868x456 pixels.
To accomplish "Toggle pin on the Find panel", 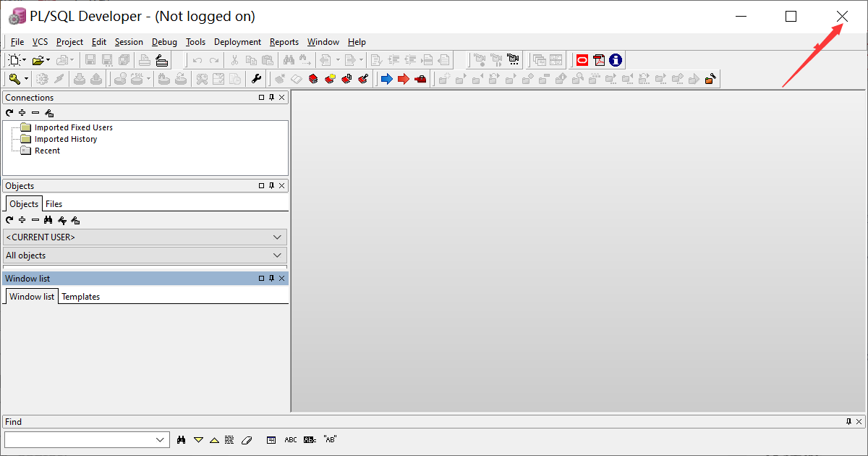I will (849, 421).
